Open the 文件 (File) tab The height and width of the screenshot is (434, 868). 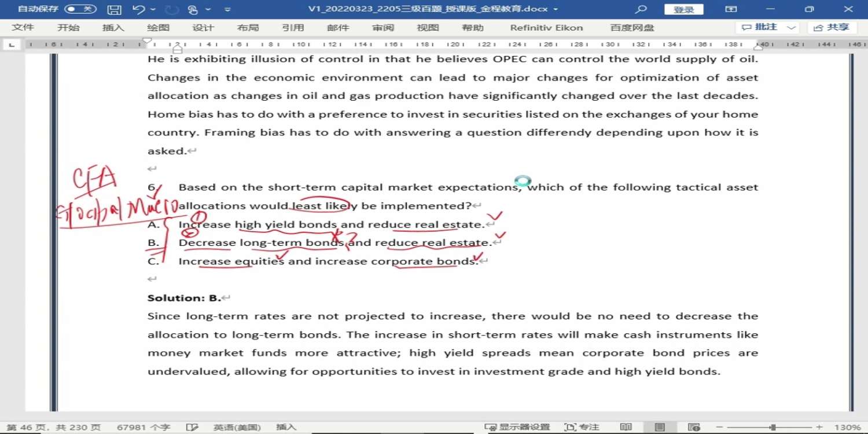click(23, 28)
